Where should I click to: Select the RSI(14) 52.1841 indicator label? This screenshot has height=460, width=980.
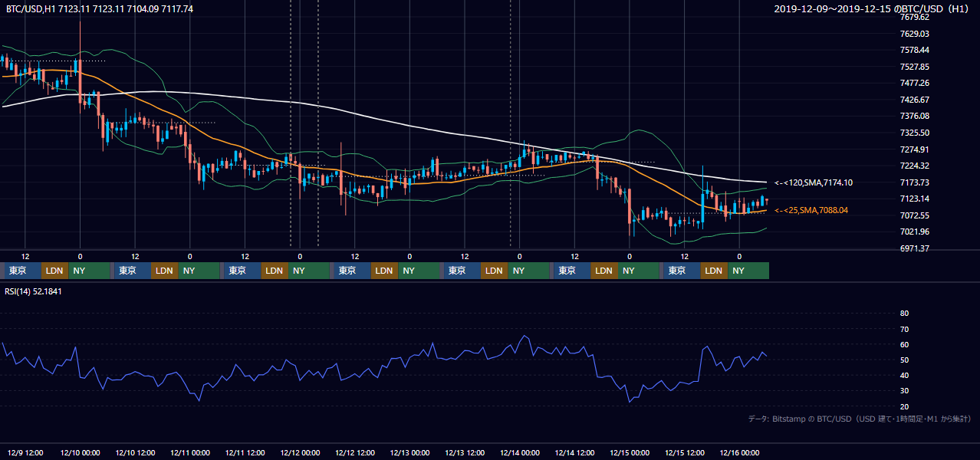(33, 291)
